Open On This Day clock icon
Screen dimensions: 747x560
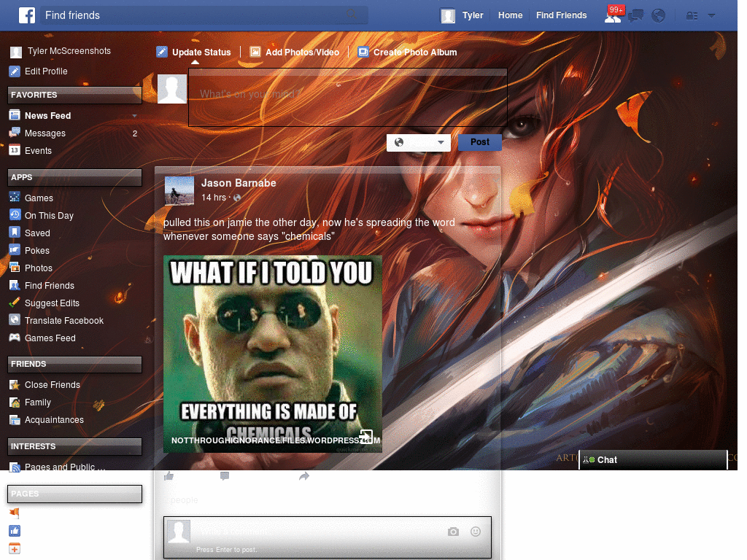(x=15, y=215)
